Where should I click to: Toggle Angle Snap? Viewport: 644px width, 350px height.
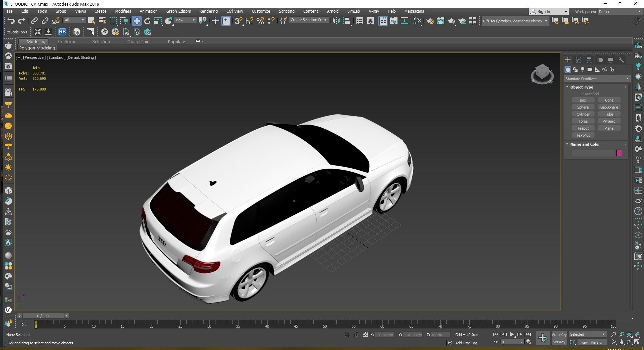pyautogui.click(x=249, y=21)
